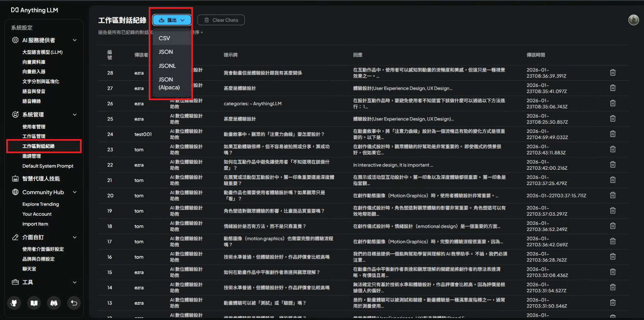The width and height of the screenshot is (644, 320).
Task: Pick JSON (Alpaca) export option
Action: point(169,83)
